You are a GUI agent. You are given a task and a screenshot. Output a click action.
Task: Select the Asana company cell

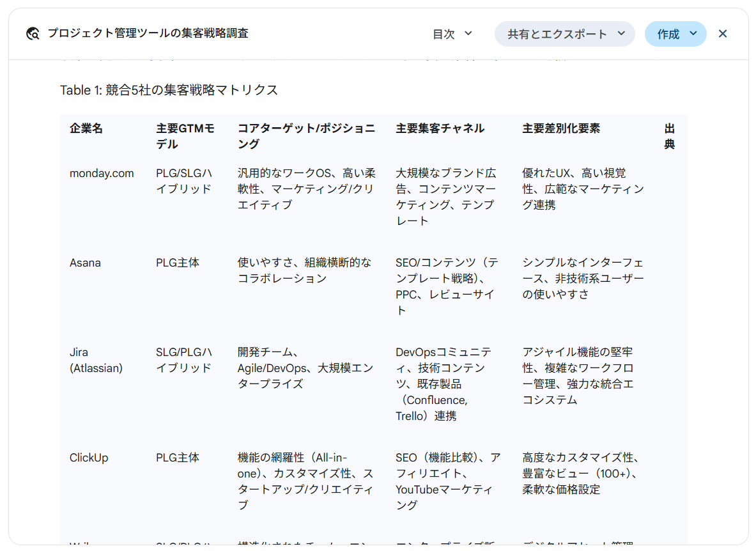click(x=86, y=263)
